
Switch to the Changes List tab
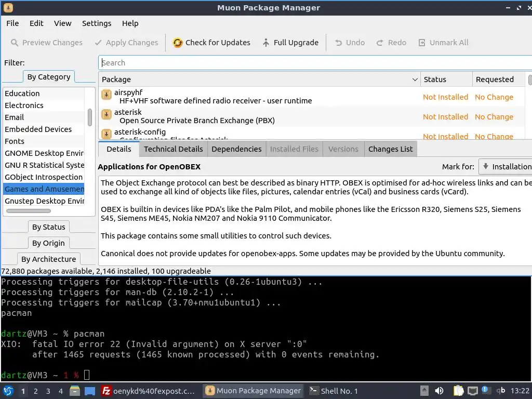coord(391,149)
